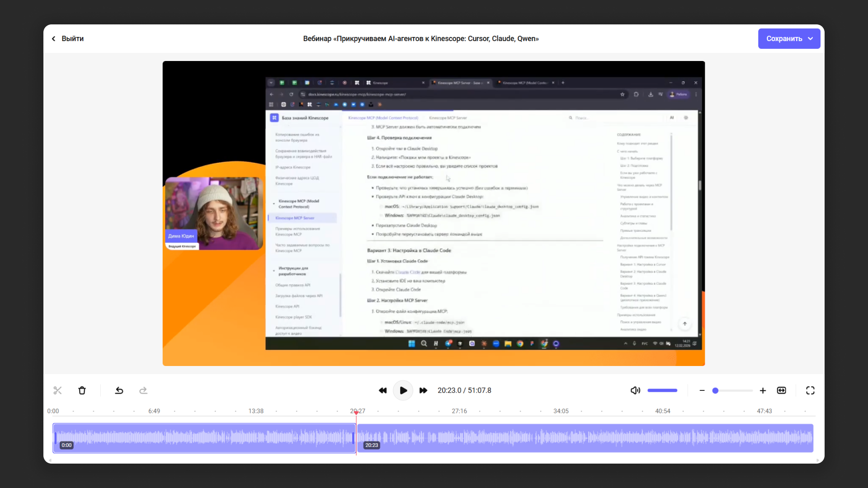Click the 34:05 mark on timeline ruler
Screen dimensions: 868x488
pos(561,411)
